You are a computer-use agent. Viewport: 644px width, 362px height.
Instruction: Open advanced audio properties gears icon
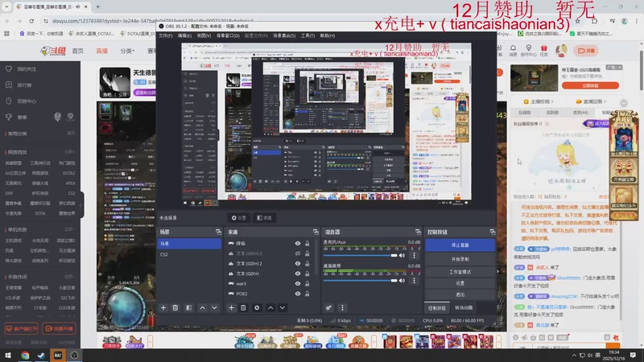[329, 308]
